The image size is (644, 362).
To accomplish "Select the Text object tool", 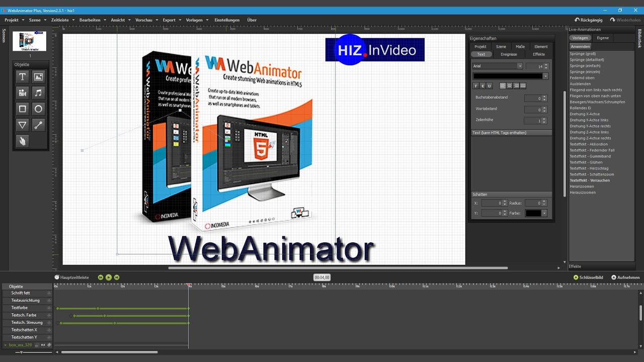I will [x=23, y=76].
